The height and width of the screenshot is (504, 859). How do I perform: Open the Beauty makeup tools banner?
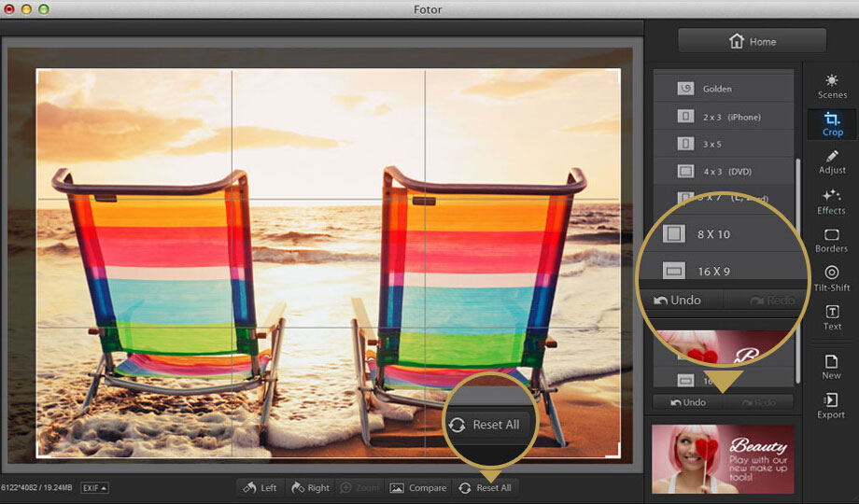coord(723,459)
